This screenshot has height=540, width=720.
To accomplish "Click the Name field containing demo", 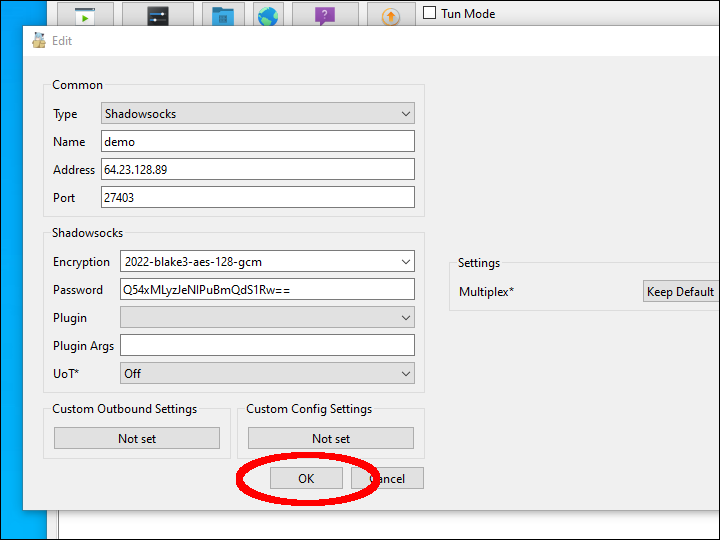I will tap(258, 141).
